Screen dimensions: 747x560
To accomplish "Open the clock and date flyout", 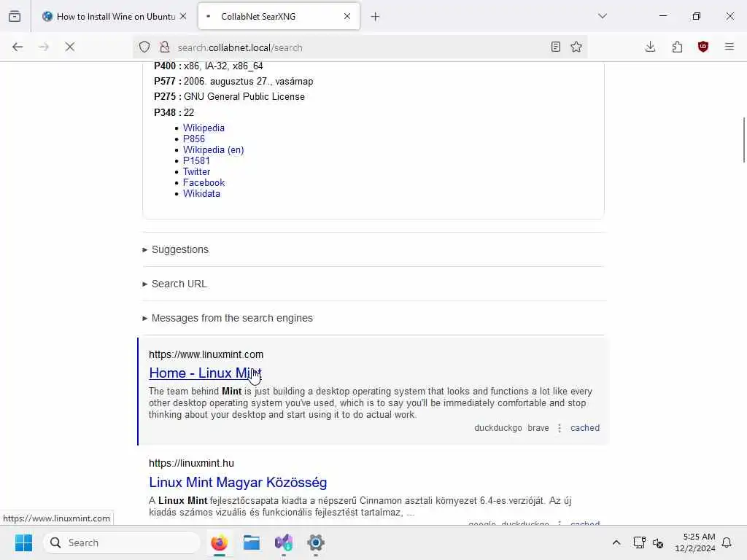I will click(694, 542).
